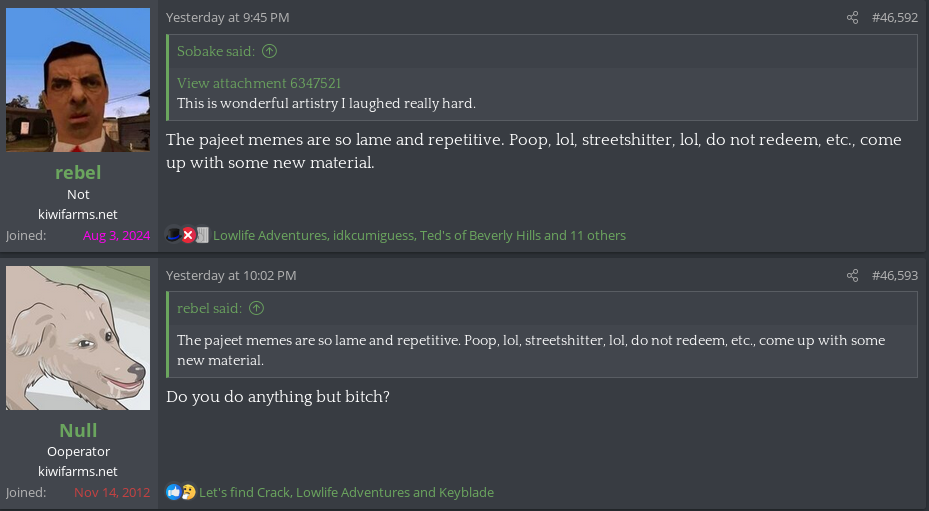The height and width of the screenshot is (511, 929).
Task: Open the Null username profile link
Action: [78, 430]
